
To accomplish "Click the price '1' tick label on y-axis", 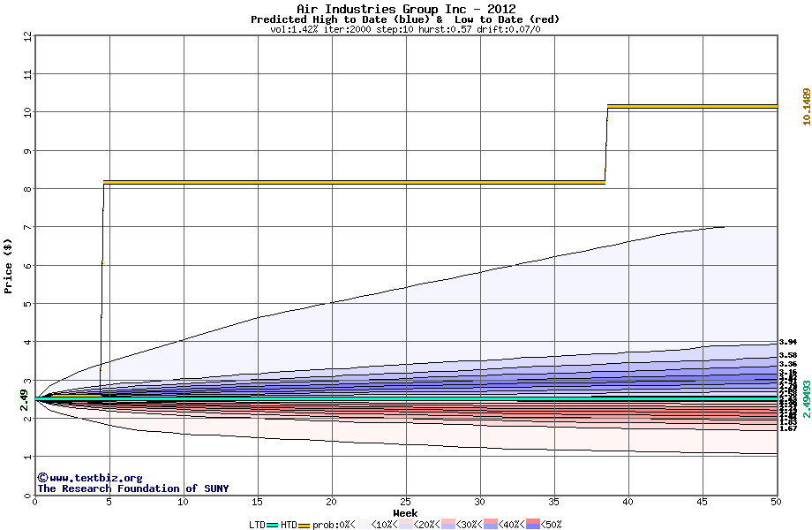I will coord(27,457).
